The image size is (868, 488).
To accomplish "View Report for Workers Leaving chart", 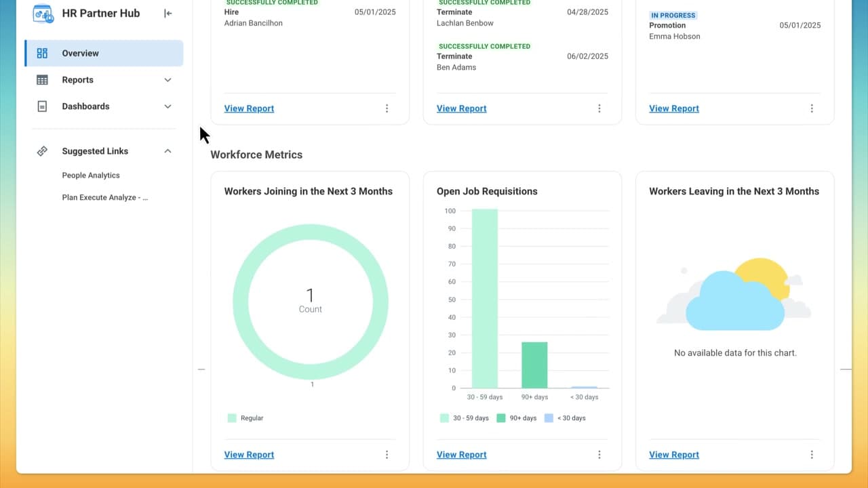I will point(673,455).
